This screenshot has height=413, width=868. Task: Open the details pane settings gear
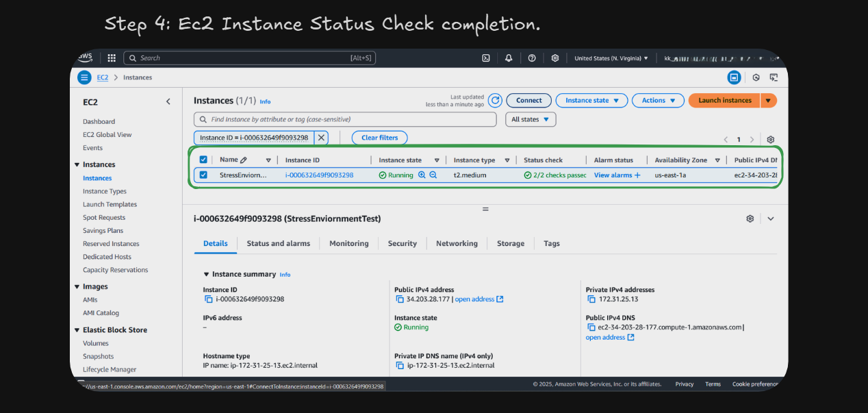click(750, 218)
